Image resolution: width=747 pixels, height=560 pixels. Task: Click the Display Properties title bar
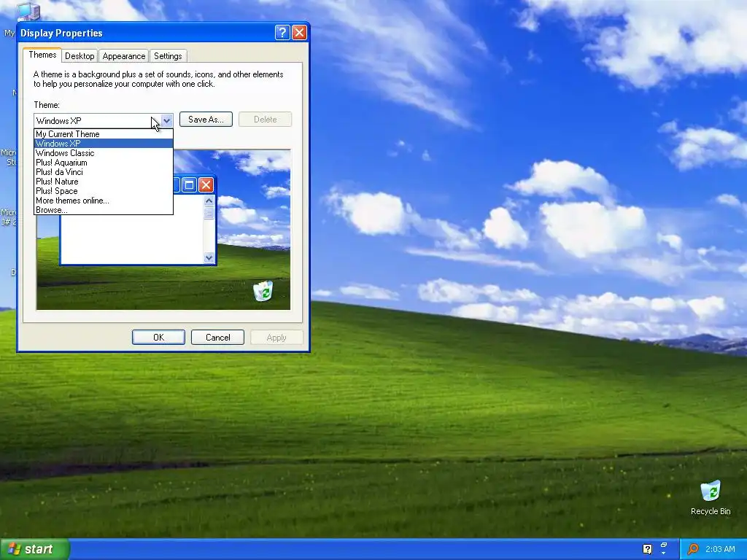click(x=163, y=32)
